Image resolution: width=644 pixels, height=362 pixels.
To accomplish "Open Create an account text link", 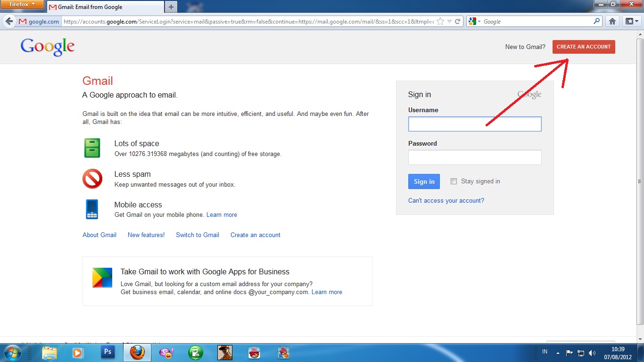I will click(256, 235).
